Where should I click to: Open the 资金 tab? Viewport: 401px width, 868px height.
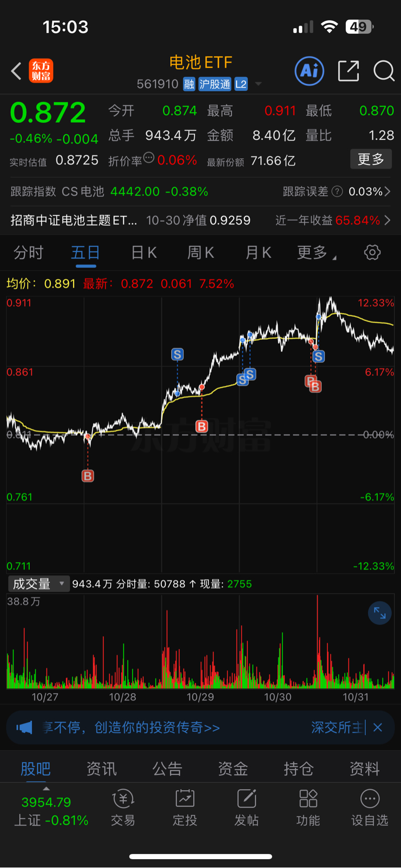pyautogui.click(x=233, y=768)
